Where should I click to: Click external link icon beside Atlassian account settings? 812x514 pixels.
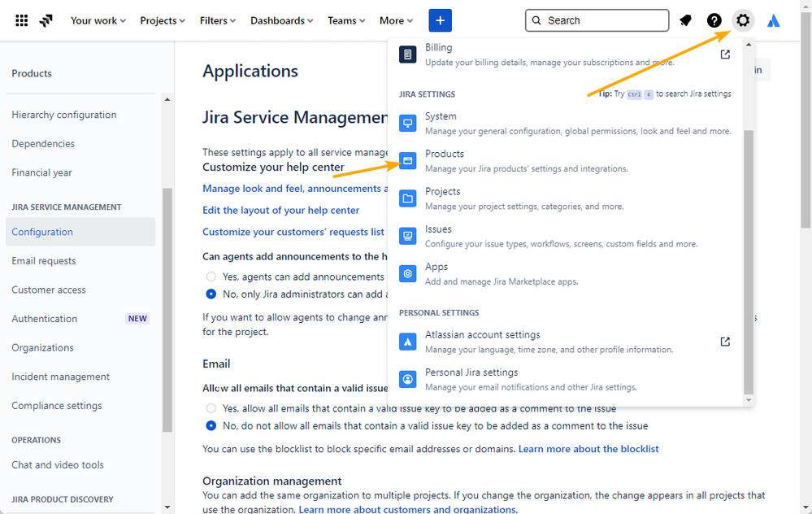[725, 342]
